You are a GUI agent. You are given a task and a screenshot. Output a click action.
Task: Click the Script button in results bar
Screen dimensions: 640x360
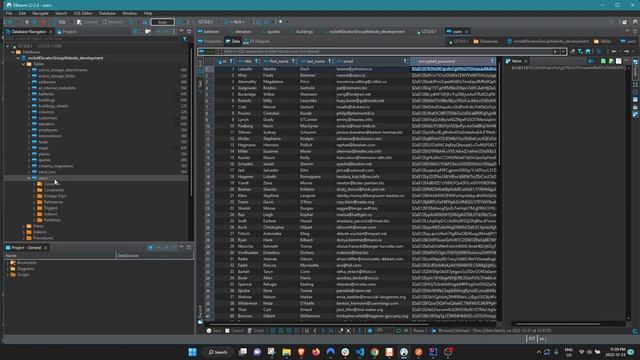pos(256,331)
